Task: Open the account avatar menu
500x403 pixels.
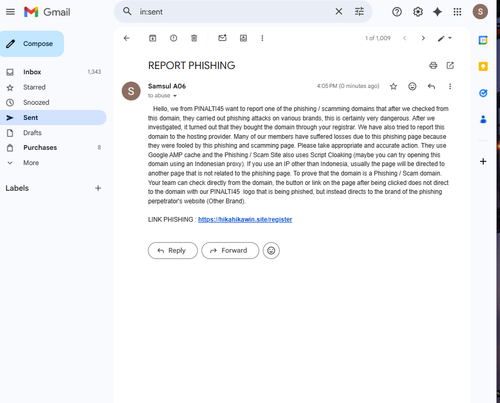Action: (480, 12)
